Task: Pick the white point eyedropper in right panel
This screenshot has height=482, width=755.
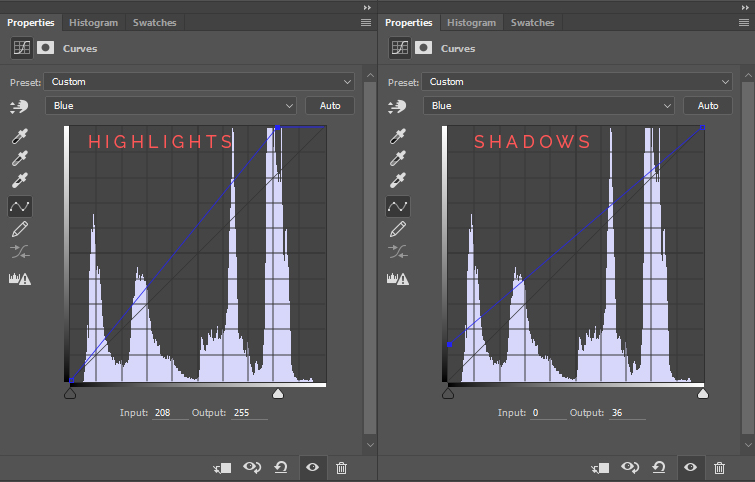Action: (x=397, y=180)
